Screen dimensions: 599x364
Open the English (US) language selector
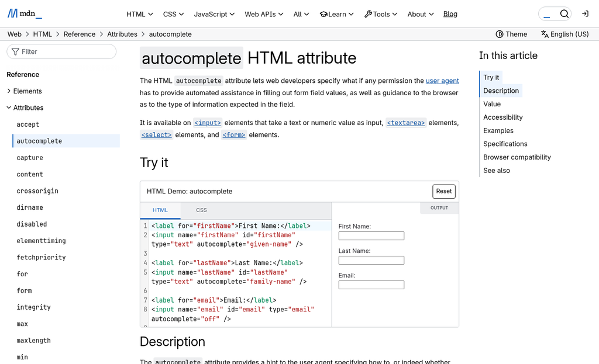coord(564,34)
